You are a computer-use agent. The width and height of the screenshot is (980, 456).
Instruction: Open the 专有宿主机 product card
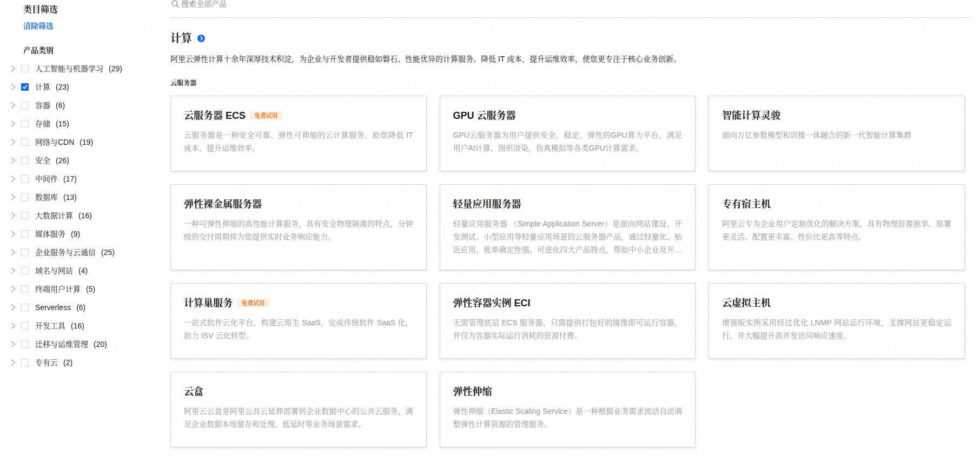pyautogui.click(x=837, y=227)
